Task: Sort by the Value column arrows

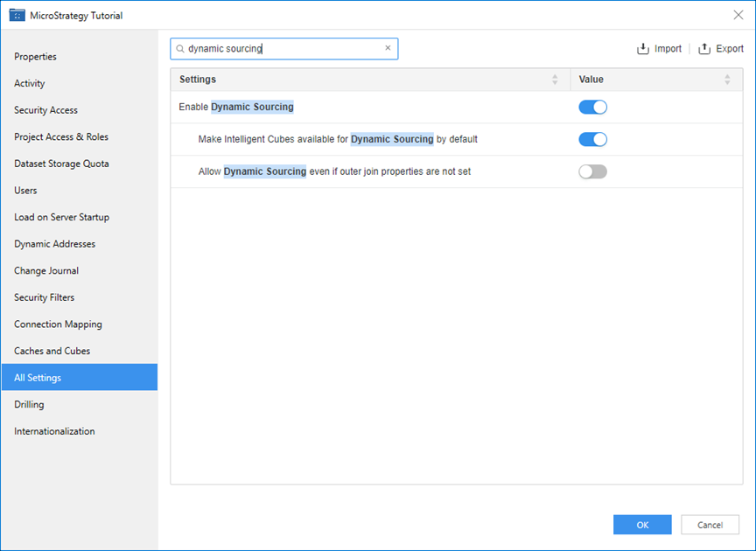Action: (x=727, y=80)
